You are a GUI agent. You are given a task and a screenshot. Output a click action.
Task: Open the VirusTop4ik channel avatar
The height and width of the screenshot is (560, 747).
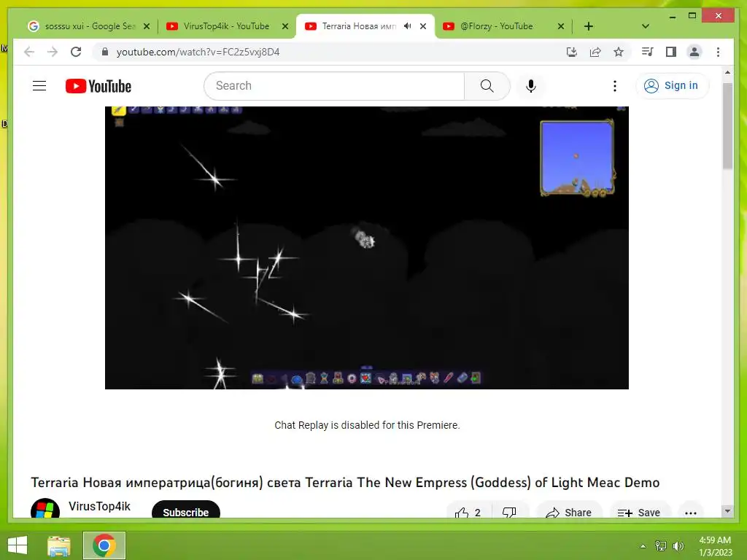pyautogui.click(x=44, y=508)
